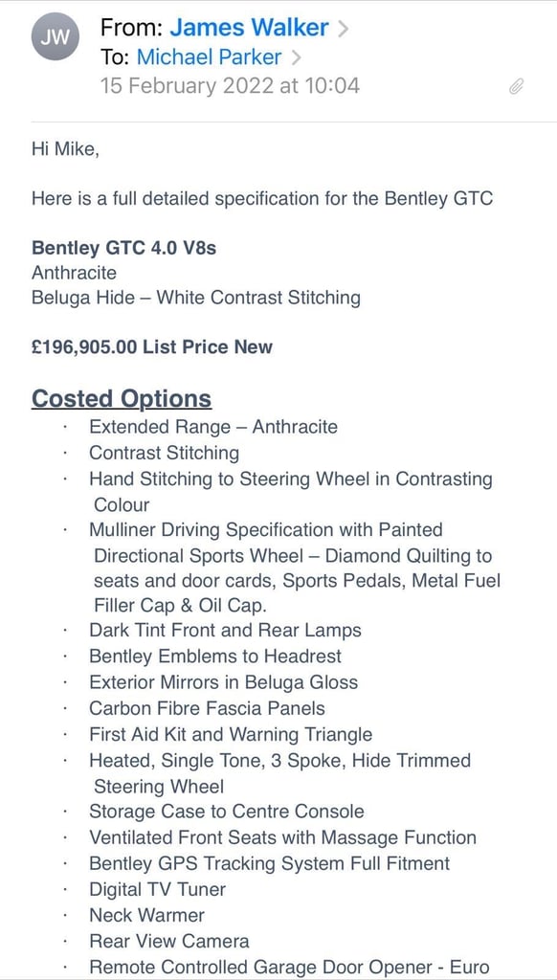
Task: Click the 'Extended Range – Anthracite' item
Action: [213, 427]
